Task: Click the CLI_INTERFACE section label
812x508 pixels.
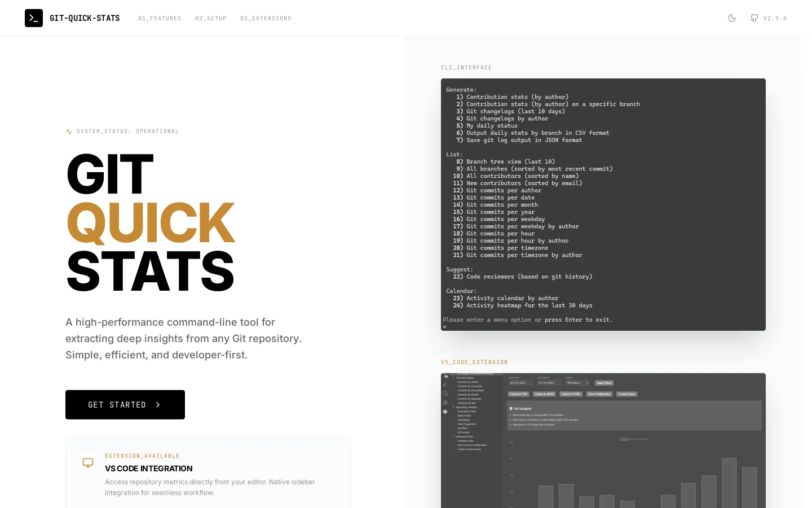Action: click(466, 68)
